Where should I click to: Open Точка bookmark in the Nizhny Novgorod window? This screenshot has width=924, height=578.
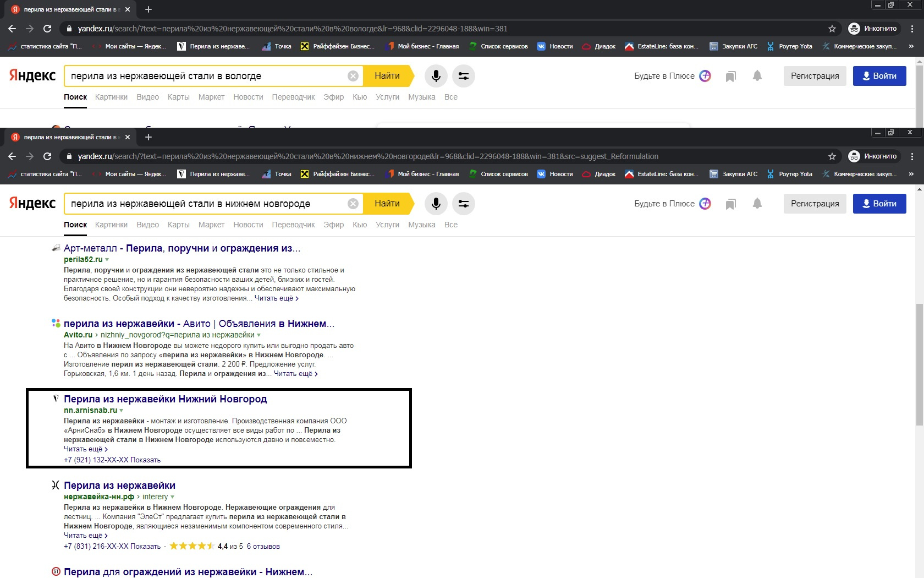(x=277, y=174)
